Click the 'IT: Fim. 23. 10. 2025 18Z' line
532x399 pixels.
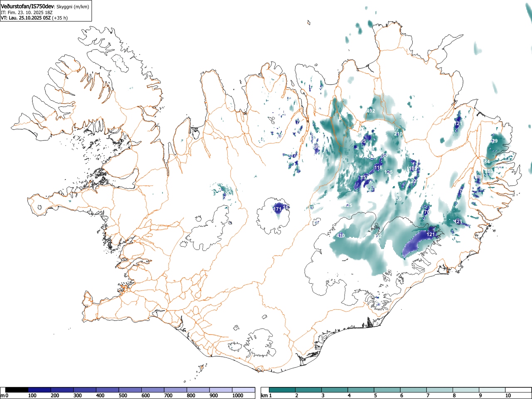(27, 12)
